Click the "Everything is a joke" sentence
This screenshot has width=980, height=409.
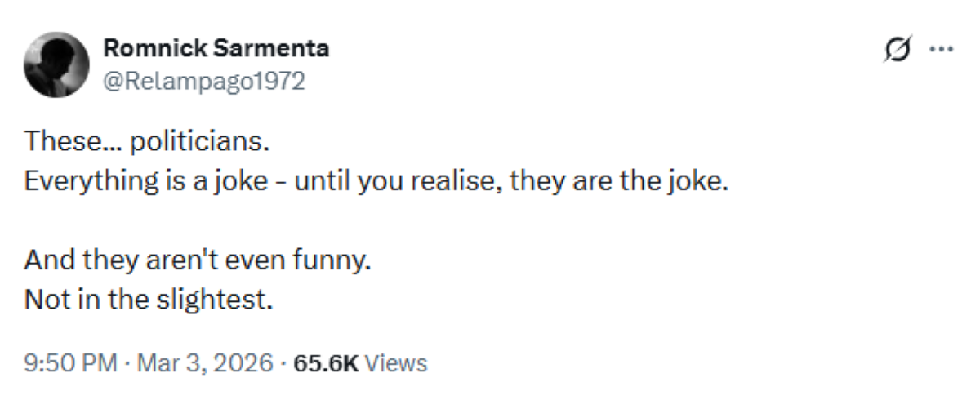[375, 180]
